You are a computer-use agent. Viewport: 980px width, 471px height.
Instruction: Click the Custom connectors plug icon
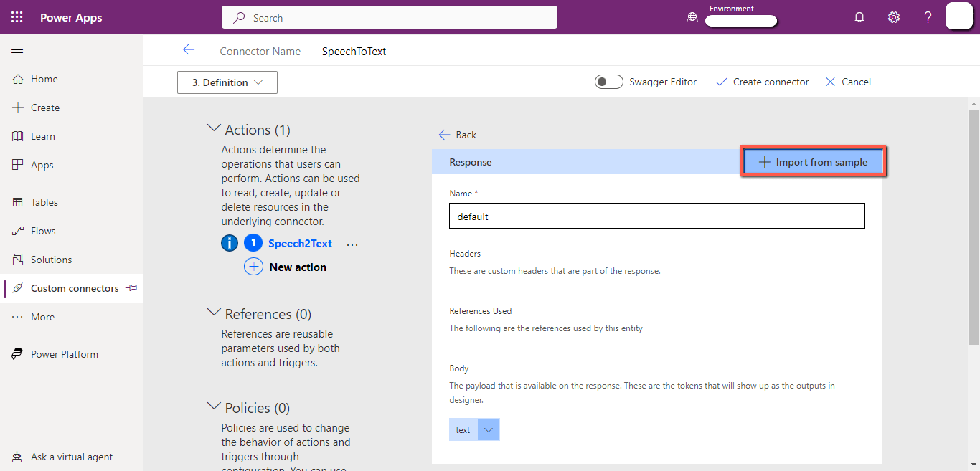tap(18, 288)
